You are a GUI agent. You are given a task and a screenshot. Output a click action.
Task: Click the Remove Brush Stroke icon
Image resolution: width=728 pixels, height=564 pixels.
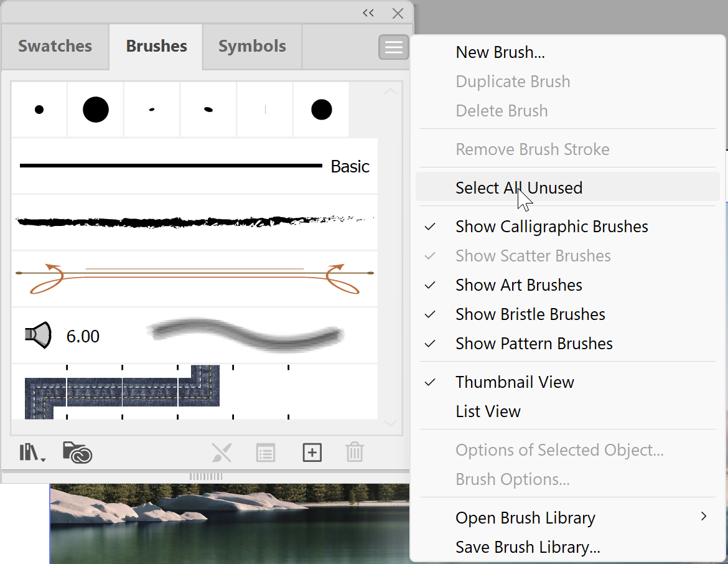point(222,452)
